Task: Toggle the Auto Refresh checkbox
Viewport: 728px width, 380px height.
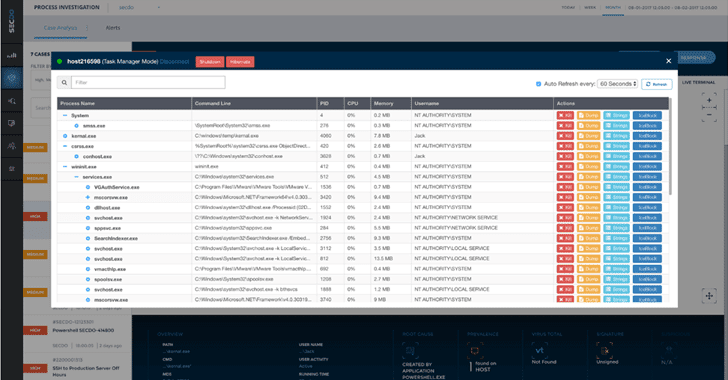Action: point(539,84)
